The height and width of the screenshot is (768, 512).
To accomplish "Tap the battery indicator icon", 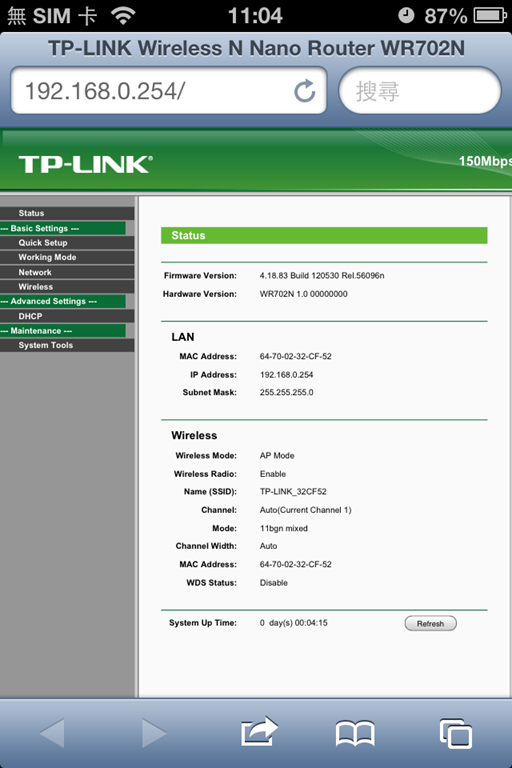I will [490, 16].
